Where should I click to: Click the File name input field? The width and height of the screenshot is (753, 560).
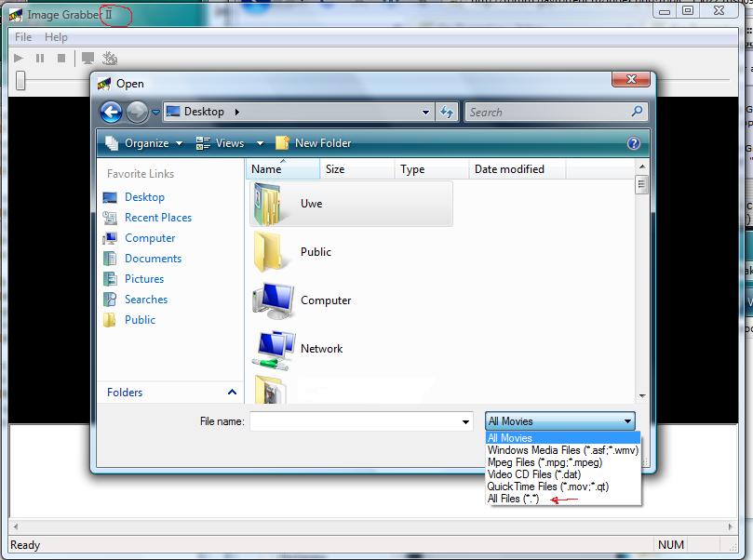coord(361,421)
